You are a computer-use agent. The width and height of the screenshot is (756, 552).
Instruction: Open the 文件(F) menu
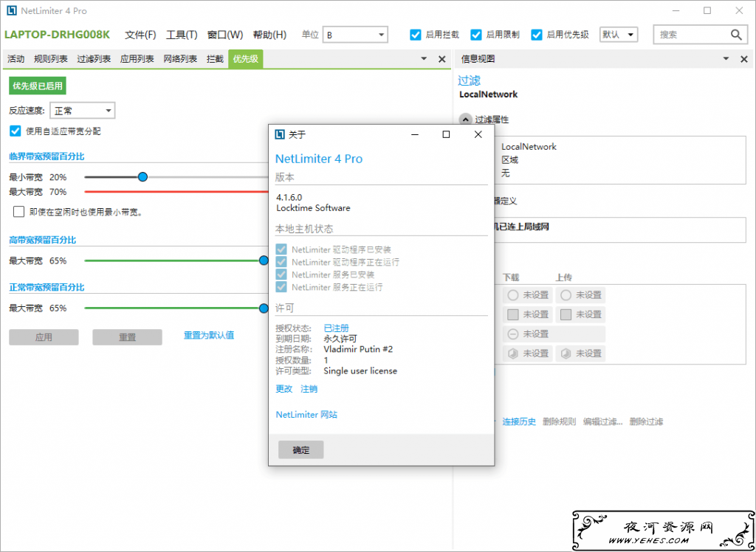(x=141, y=35)
